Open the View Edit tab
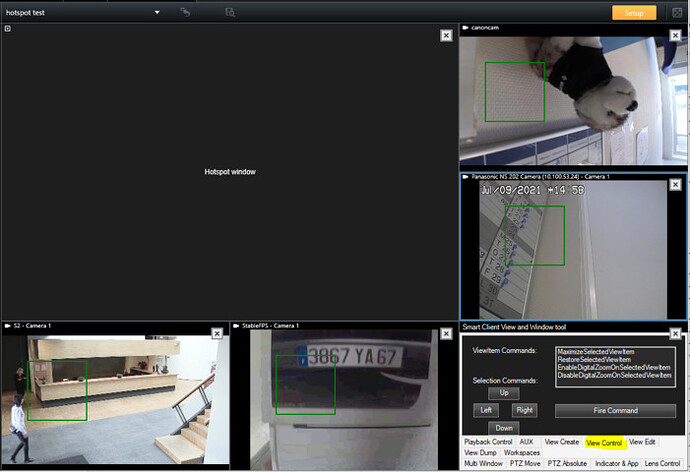 click(642, 442)
